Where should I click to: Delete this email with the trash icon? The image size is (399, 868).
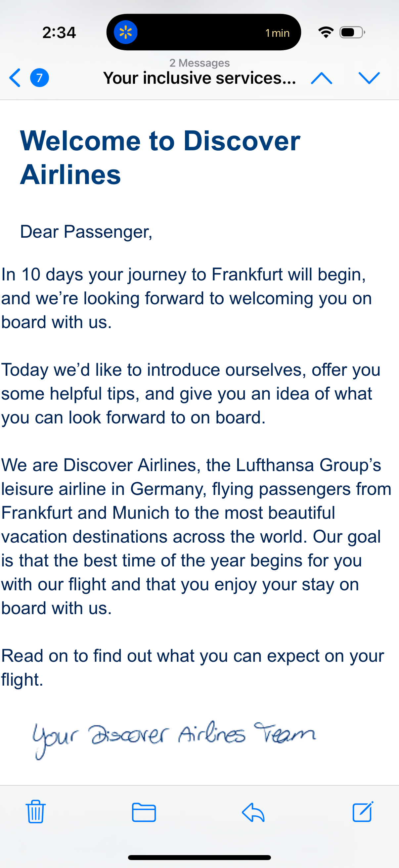36,812
